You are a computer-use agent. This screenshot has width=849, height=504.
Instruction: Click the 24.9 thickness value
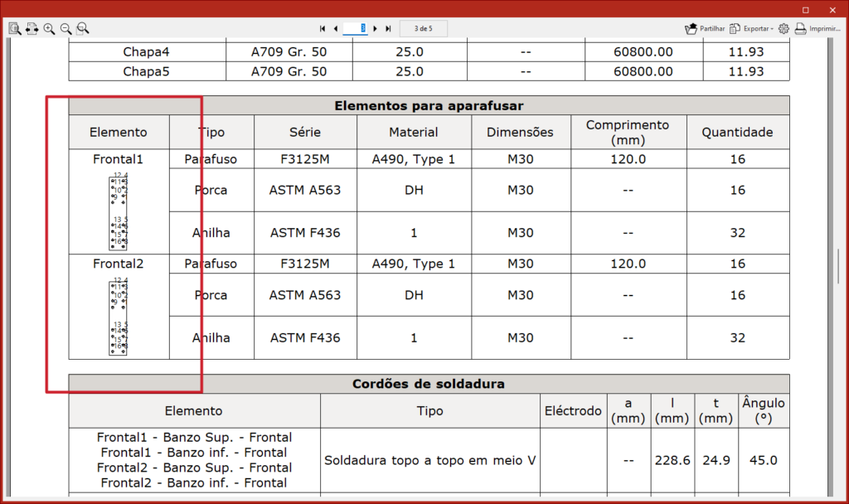(716, 460)
